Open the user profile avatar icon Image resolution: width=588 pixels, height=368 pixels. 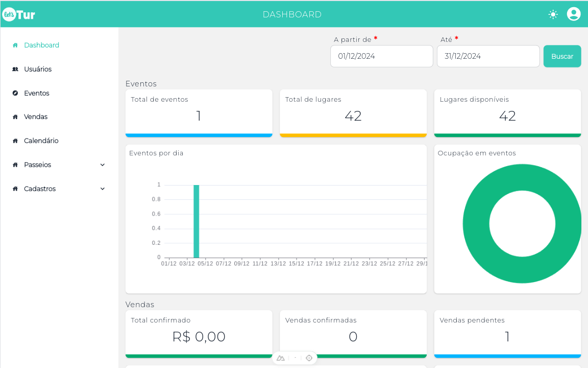coord(573,14)
